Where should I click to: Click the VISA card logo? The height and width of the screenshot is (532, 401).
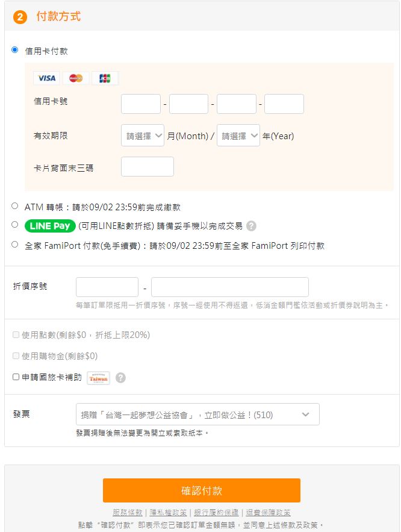tap(46, 78)
